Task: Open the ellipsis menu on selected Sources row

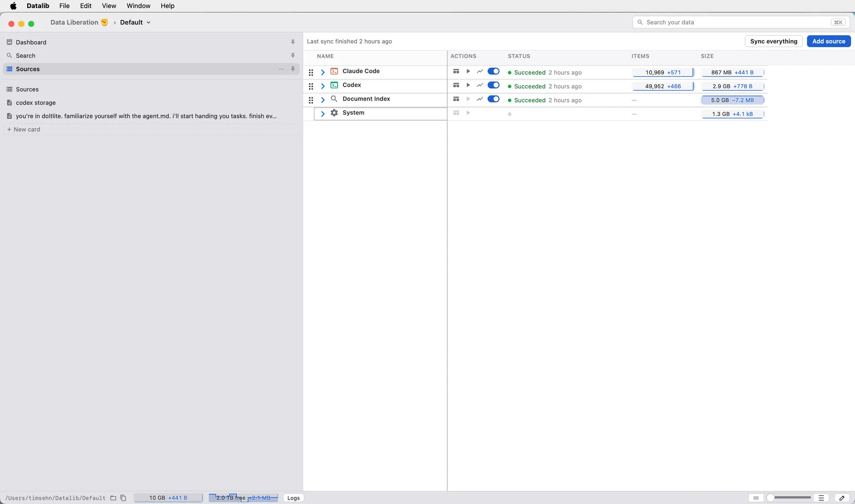Action: pyautogui.click(x=281, y=69)
